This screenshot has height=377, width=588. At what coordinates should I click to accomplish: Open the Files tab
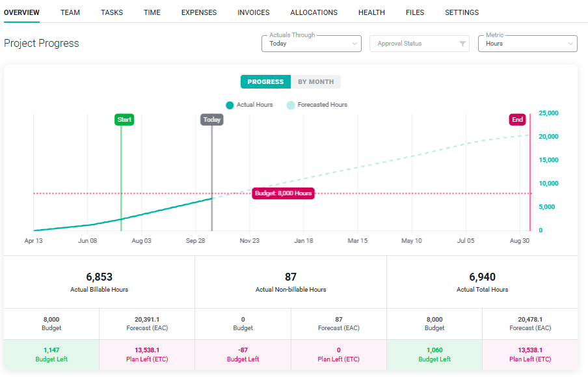pos(415,12)
